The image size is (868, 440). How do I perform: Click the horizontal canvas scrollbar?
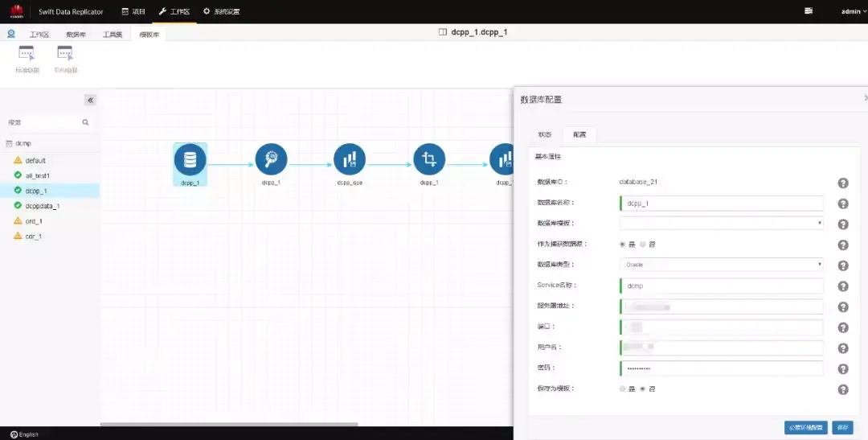click(229, 425)
